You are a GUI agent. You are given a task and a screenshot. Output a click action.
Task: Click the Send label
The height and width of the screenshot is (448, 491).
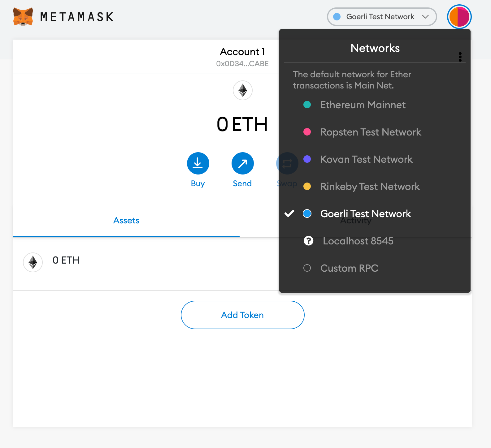tap(242, 183)
